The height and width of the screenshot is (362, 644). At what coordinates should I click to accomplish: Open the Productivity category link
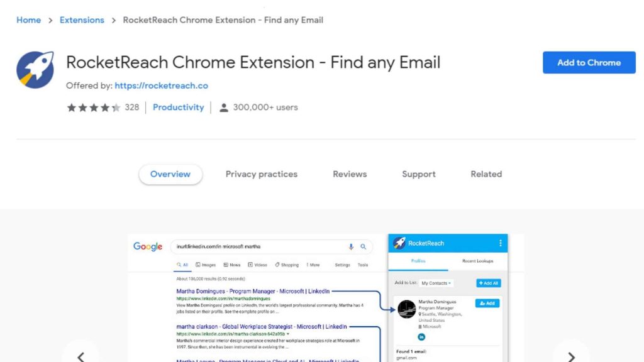pyautogui.click(x=179, y=107)
